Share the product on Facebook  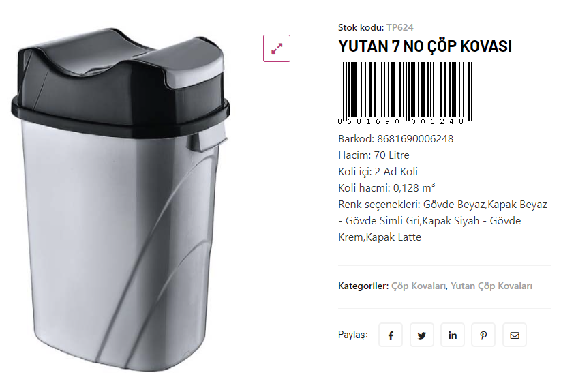(x=391, y=335)
